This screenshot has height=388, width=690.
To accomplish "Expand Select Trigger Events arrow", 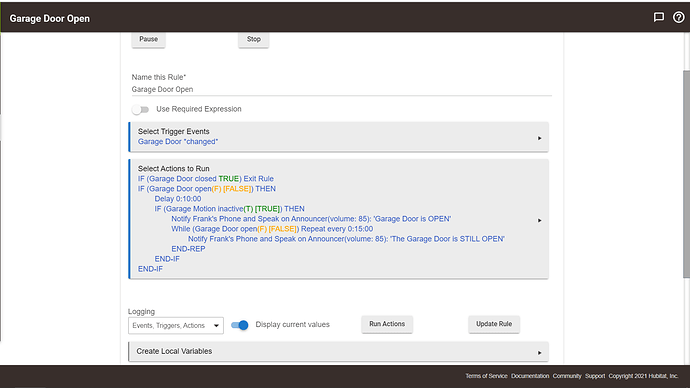I will click(x=540, y=138).
